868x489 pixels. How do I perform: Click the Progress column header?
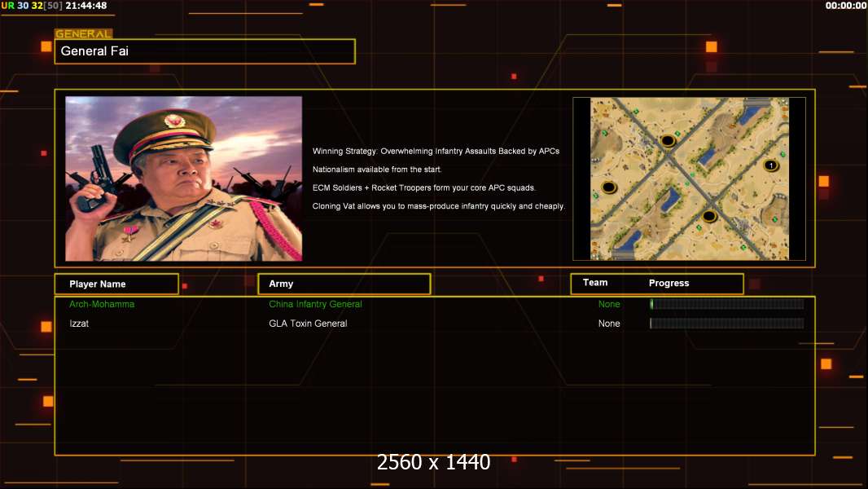tap(669, 283)
